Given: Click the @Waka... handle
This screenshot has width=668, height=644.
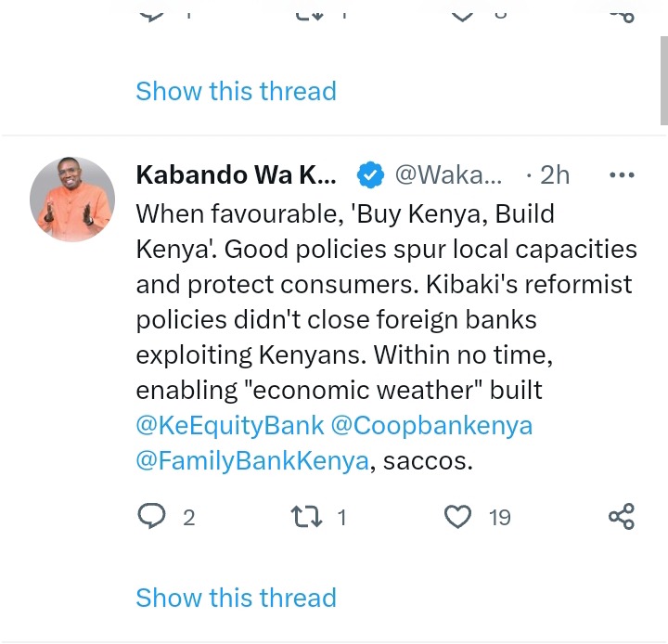Looking at the screenshot, I should (x=449, y=174).
